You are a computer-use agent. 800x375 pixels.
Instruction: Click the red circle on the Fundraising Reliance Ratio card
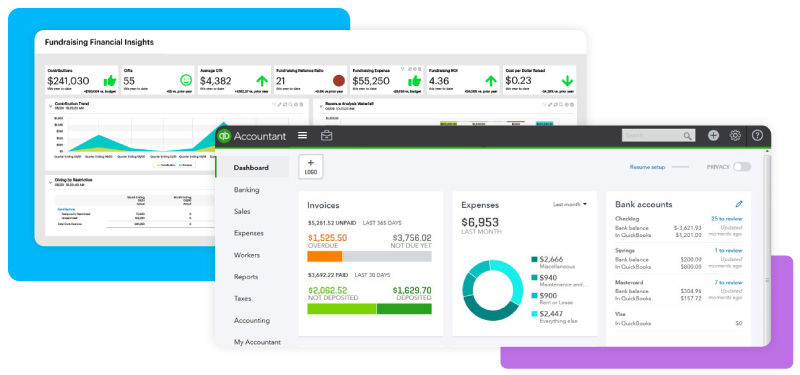tap(339, 81)
